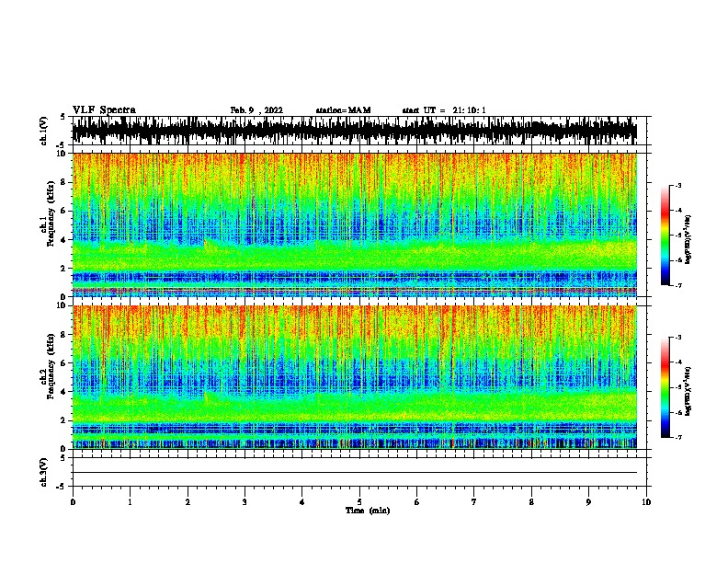Click the upper colorbar's log(PSD) unit label
Viewport: 728px width, 563px height.
pos(688,239)
